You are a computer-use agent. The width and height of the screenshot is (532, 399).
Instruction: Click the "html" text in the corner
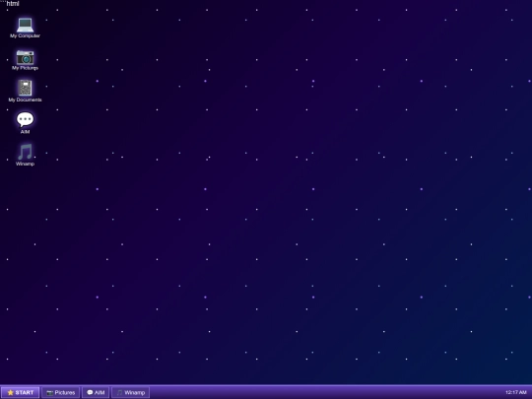coord(13,3)
